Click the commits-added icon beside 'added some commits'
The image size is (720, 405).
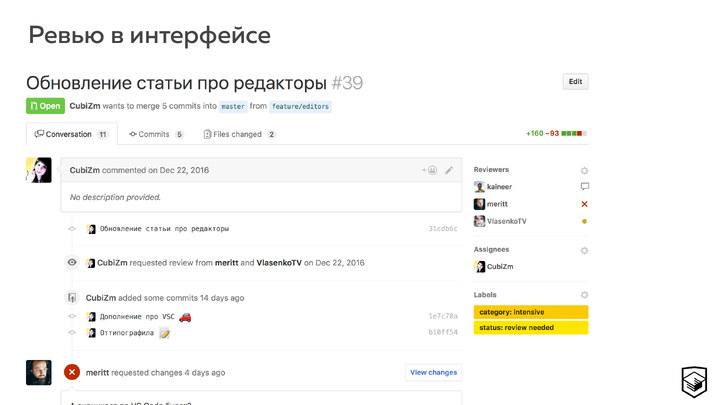click(72, 298)
